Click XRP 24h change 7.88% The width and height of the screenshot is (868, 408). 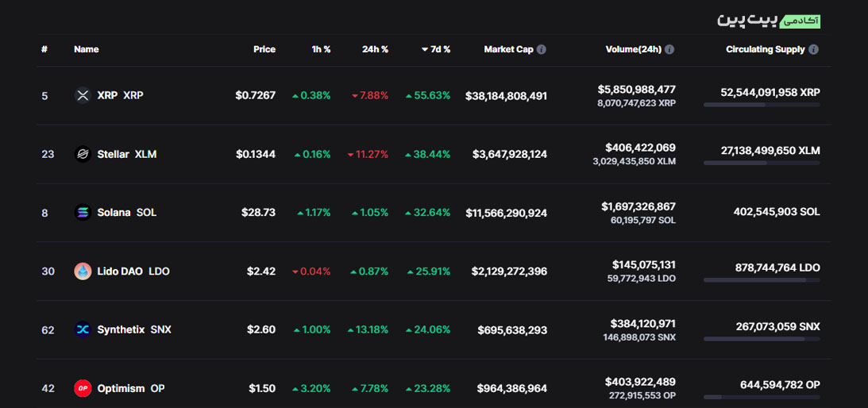pyautogui.click(x=370, y=95)
